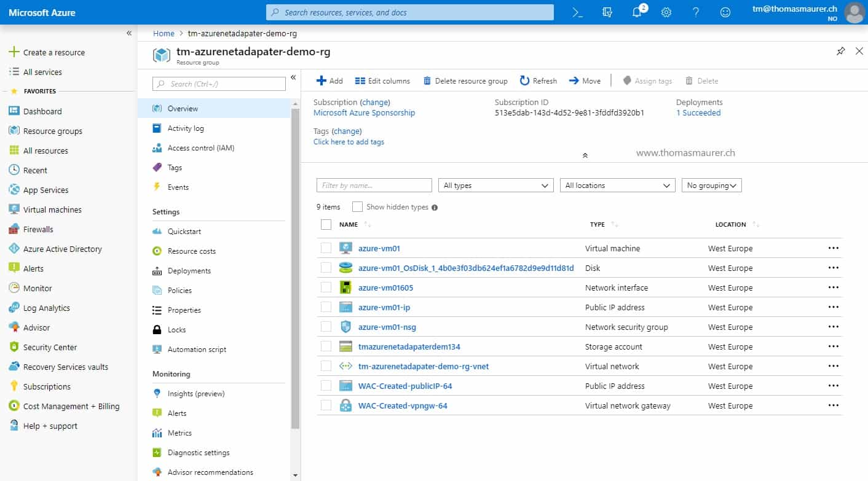Image resolution: width=868 pixels, height=481 pixels.
Task: Open Access control (IAM) menu item
Action: pyautogui.click(x=213, y=148)
